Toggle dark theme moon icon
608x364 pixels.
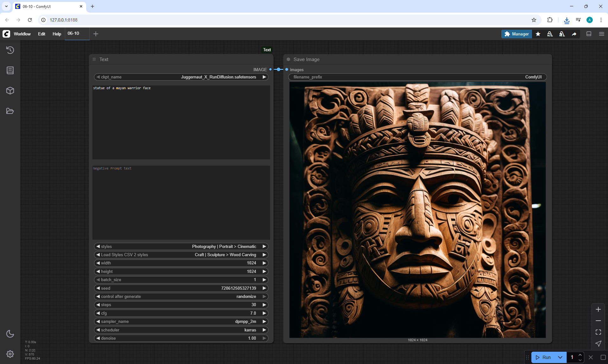(x=10, y=334)
